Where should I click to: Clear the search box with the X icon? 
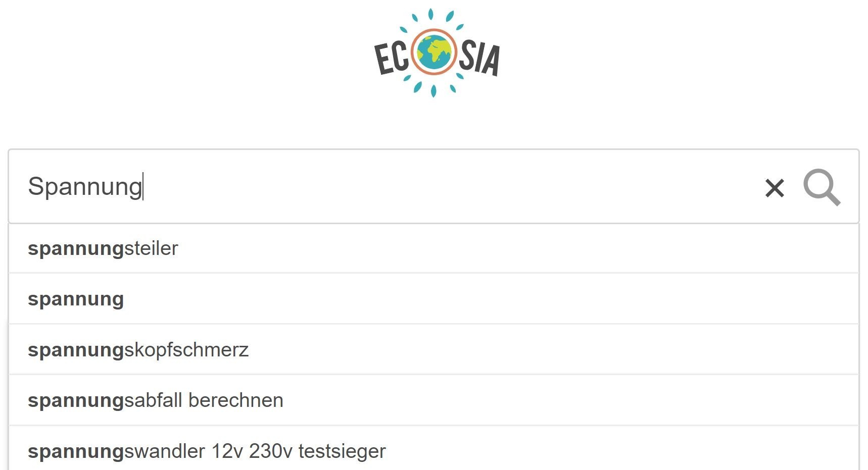tap(775, 188)
